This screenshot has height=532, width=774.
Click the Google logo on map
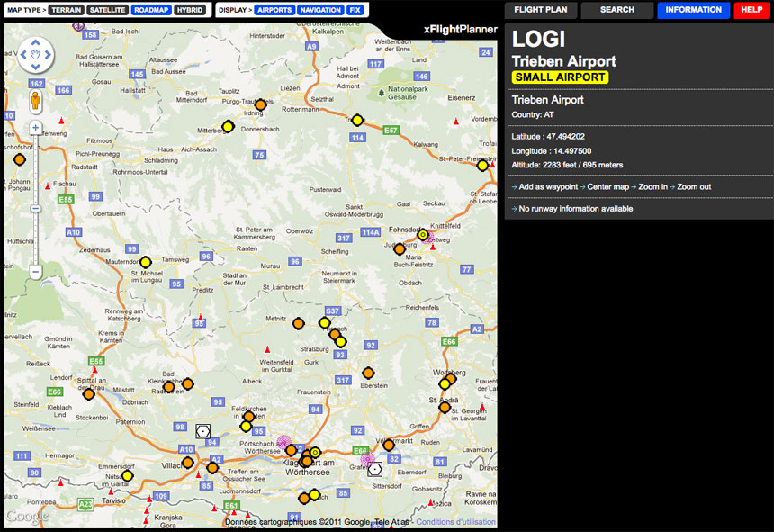pos(28,516)
